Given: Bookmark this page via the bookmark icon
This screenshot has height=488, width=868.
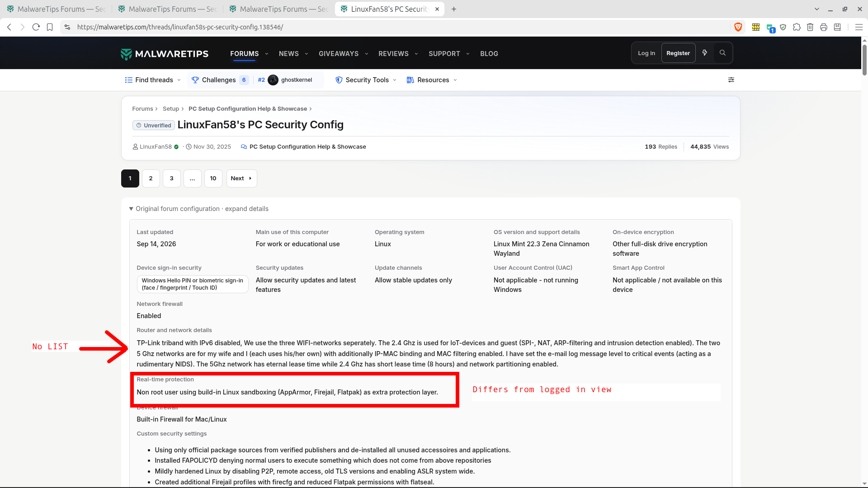Looking at the screenshot, I should [x=50, y=27].
